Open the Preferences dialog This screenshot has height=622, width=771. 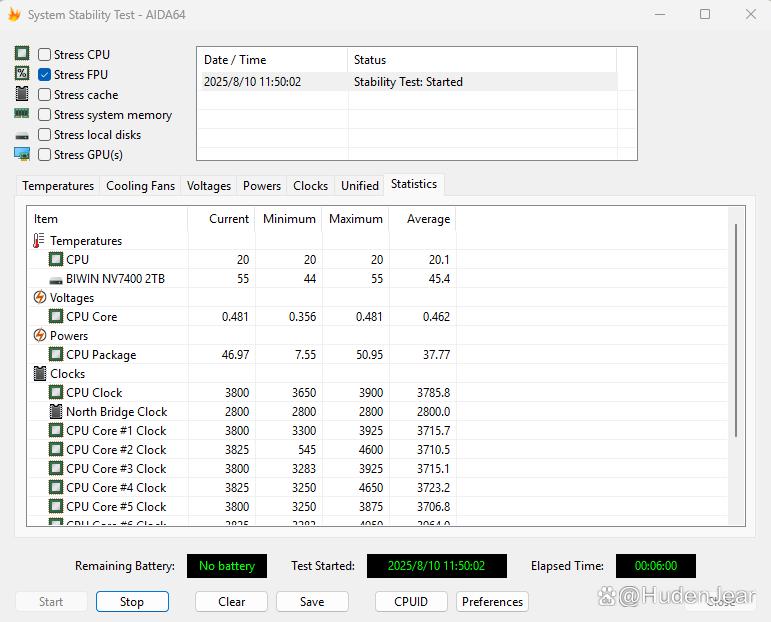(492, 602)
